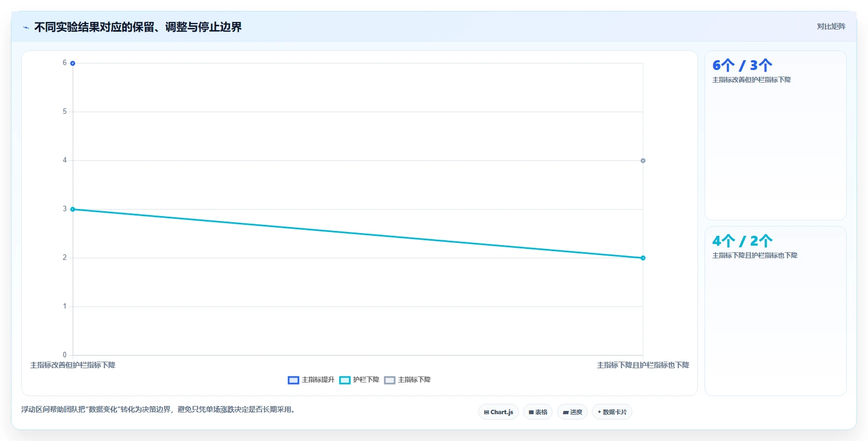Select the 表格 tag chip
Viewport: 868px width, 441px height.
point(538,412)
